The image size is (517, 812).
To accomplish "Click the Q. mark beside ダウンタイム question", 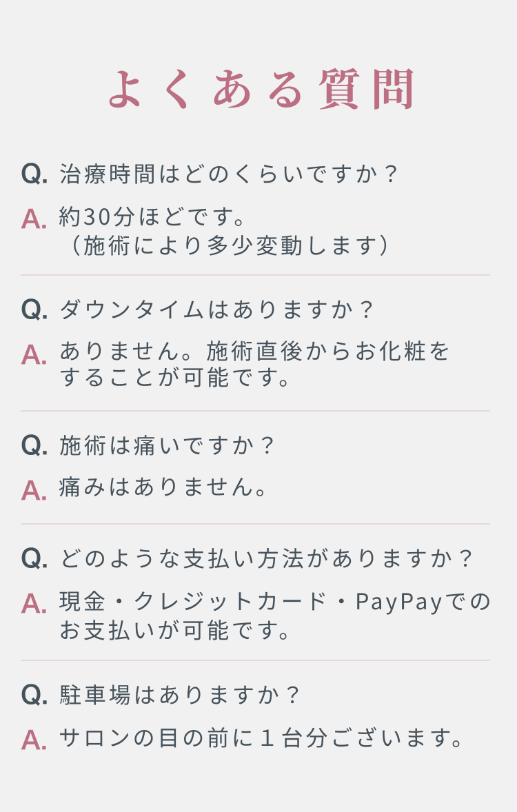I will coord(34,309).
